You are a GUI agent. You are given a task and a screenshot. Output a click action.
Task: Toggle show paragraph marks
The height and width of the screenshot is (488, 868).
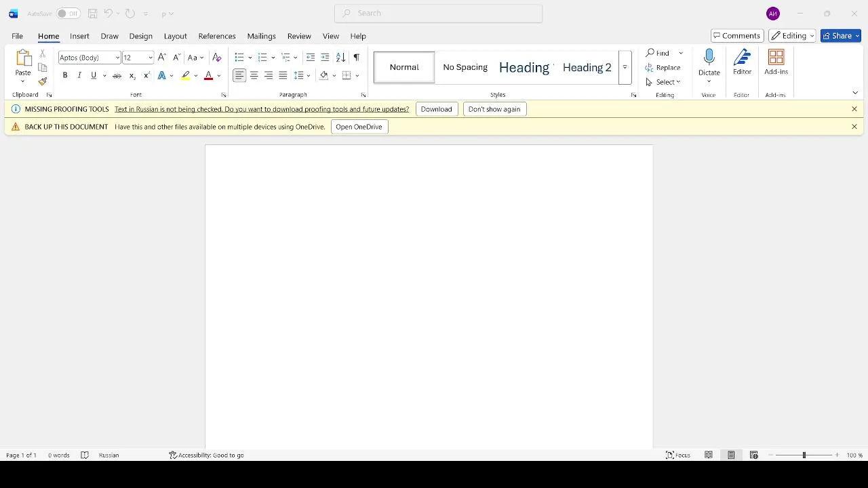(x=357, y=58)
